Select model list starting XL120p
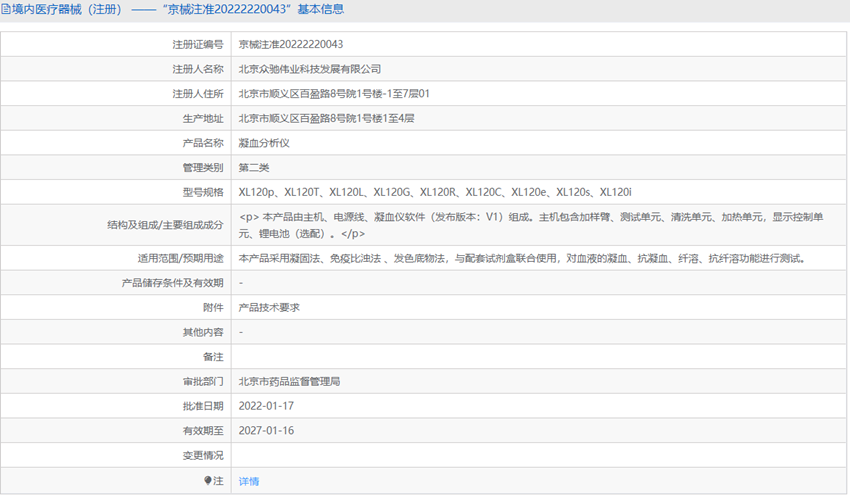 (435, 192)
